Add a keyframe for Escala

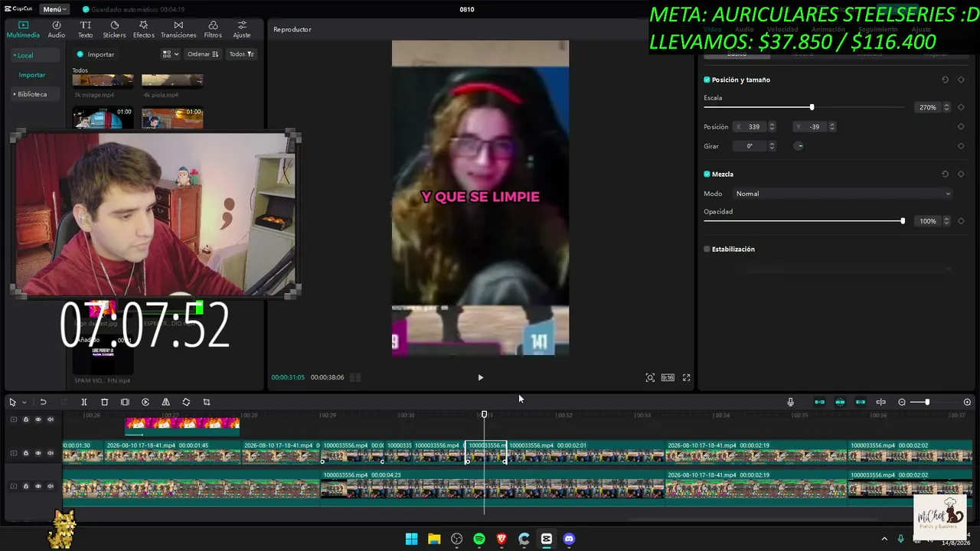[961, 107]
